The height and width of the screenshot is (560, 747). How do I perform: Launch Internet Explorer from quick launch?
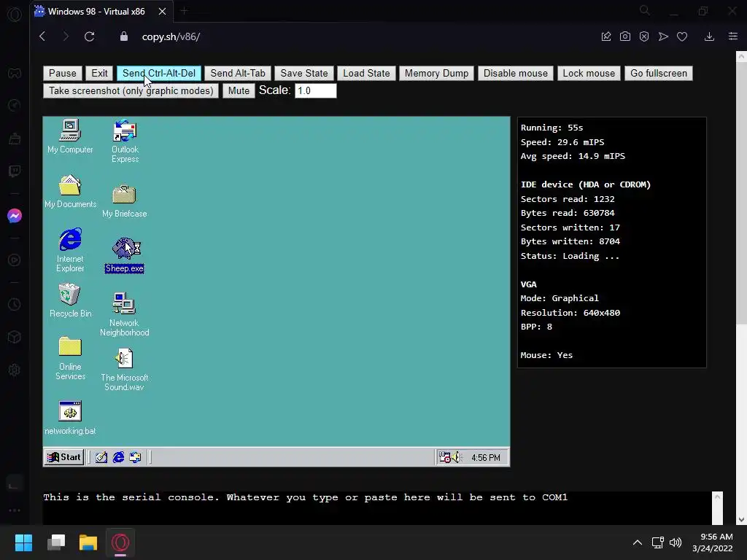point(118,458)
